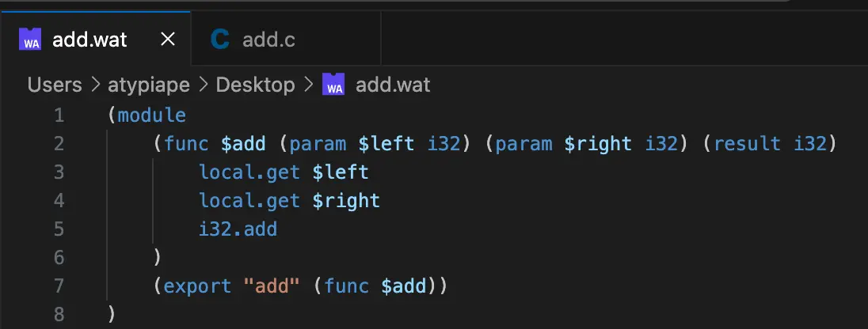Click the $add function name on line 2
The width and height of the screenshot is (868, 329).
[243, 144]
